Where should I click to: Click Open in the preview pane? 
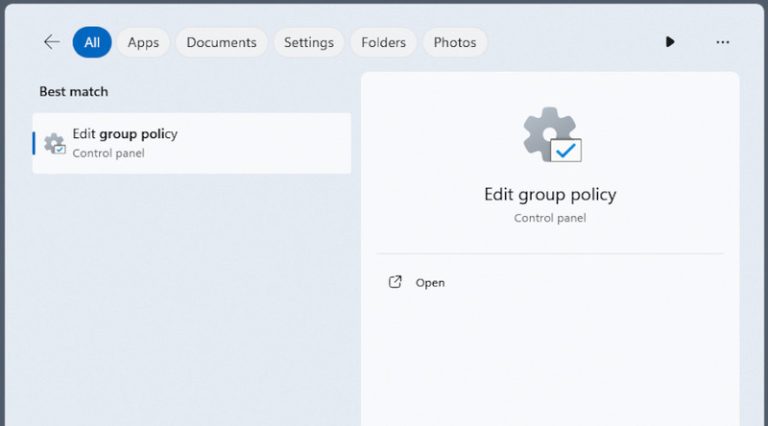click(430, 283)
